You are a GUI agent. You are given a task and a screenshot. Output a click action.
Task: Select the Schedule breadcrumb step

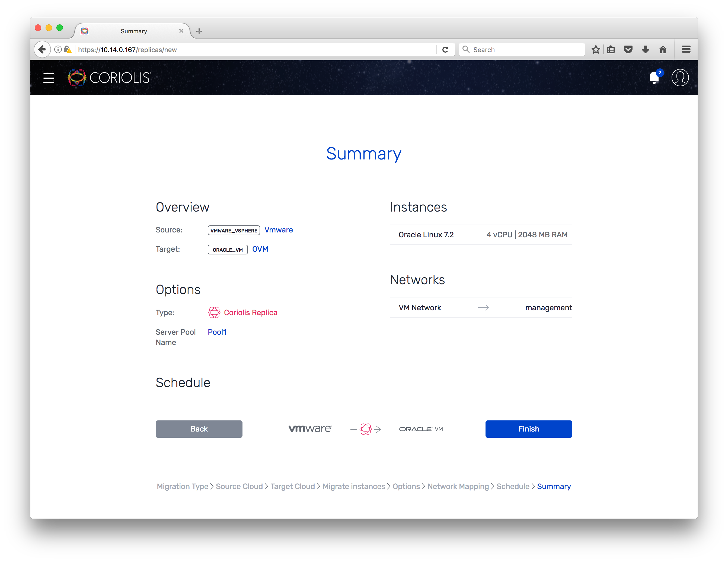point(513,486)
